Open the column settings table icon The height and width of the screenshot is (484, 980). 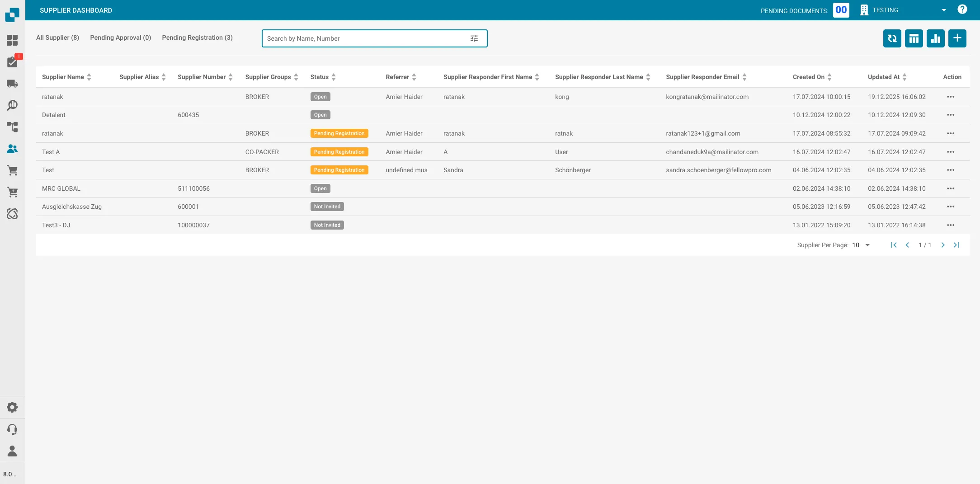pos(914,38)
